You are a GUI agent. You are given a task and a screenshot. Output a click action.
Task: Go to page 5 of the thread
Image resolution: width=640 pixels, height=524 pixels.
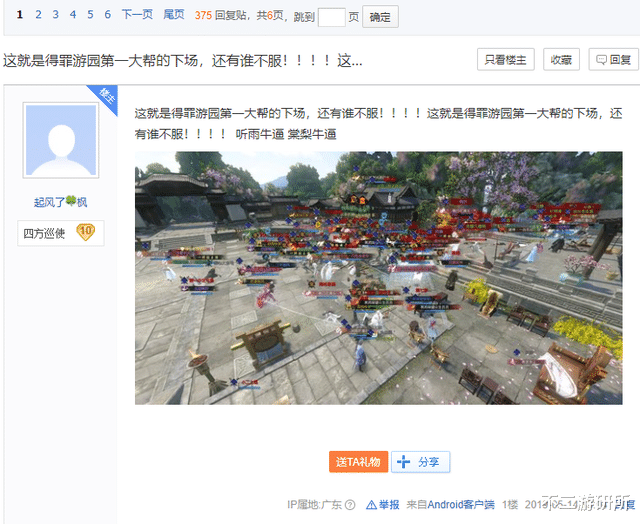pyautogui.click(x=90, y=15)
